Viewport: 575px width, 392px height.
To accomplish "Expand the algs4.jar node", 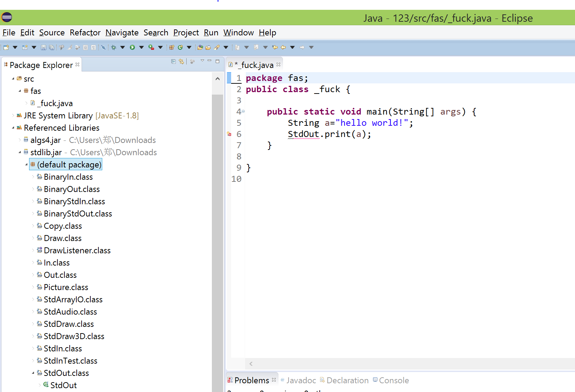I will (20, 140).
